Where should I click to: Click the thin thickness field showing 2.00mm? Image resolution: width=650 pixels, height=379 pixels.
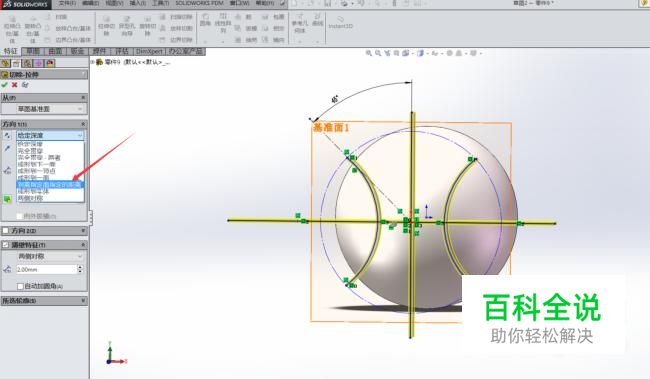click(46, 270)
